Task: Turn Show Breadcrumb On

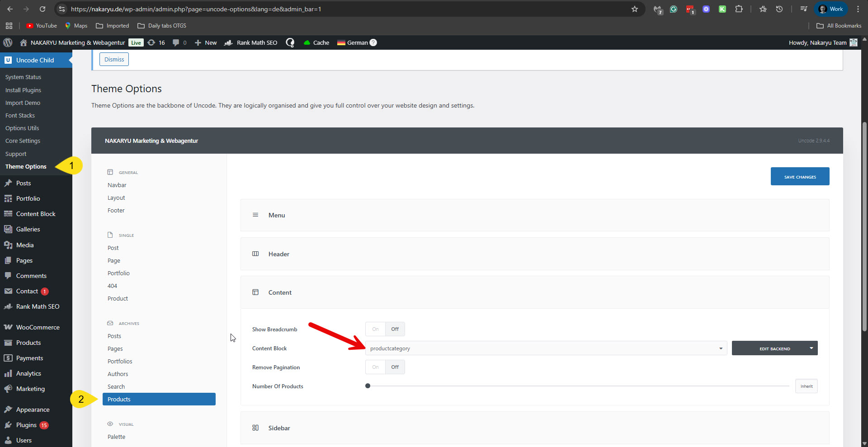Action: pyautogui.click(x=375, y=329)
